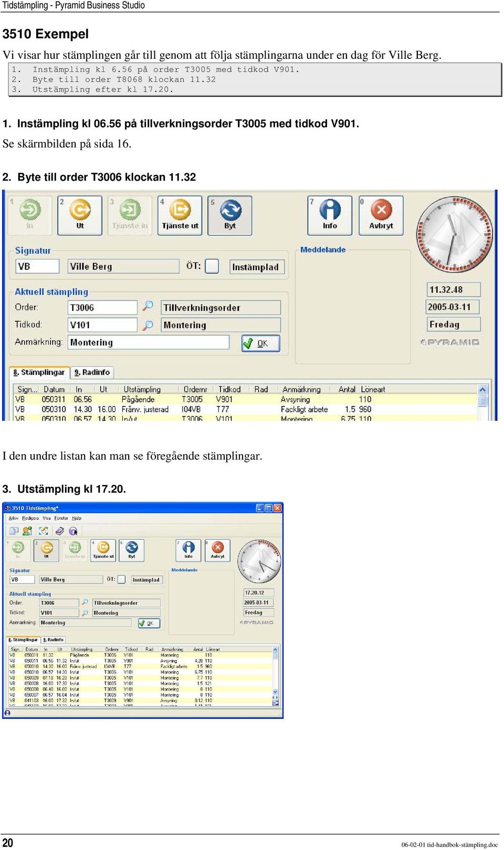Click Tjänste in in the 3510 Tidstämpling window

(x=75, y=550)
